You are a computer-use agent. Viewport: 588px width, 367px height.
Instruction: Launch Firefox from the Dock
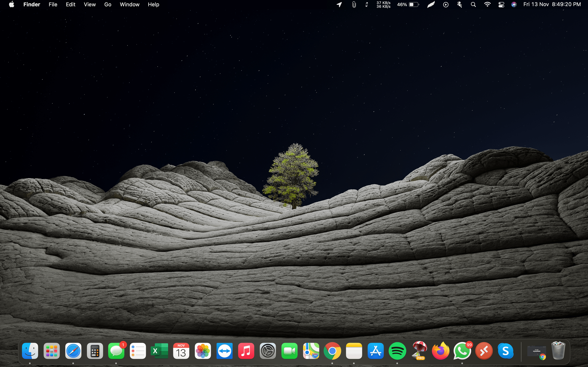pyautogui.click(x=440, y=351)
